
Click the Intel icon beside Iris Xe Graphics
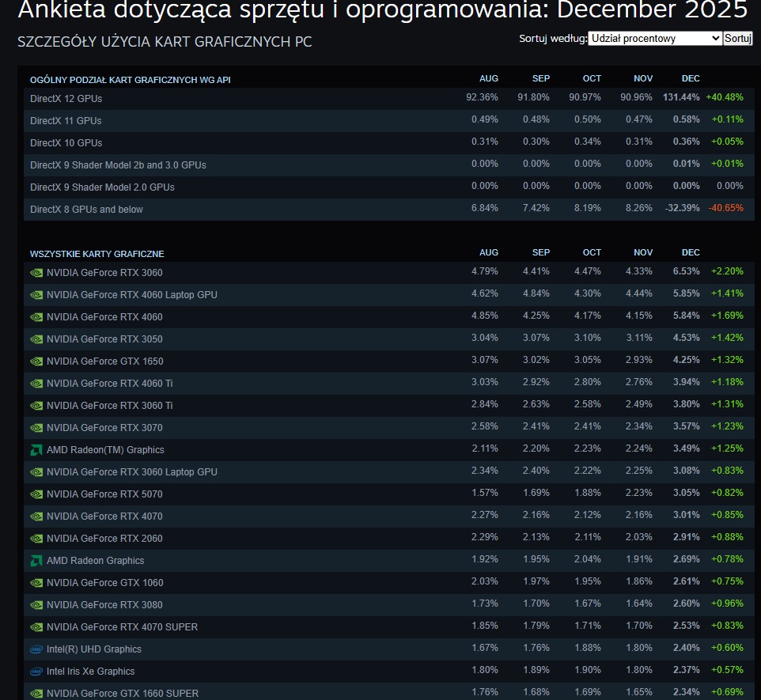click(x=35, y=671)
